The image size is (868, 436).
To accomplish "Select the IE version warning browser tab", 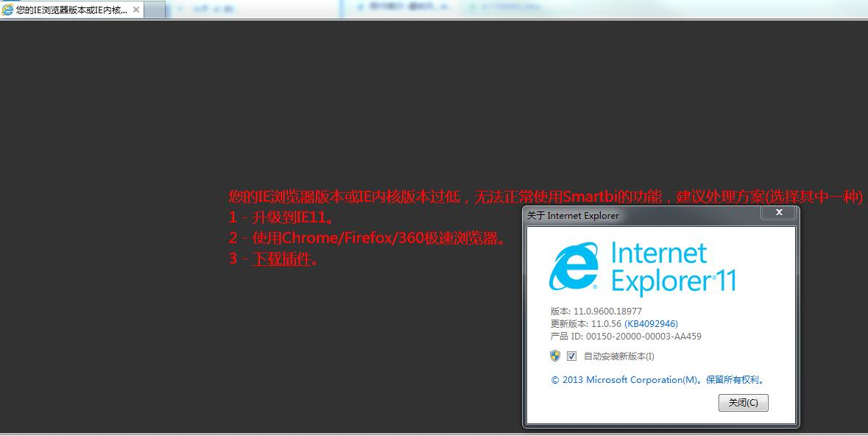I will [72, 10].
